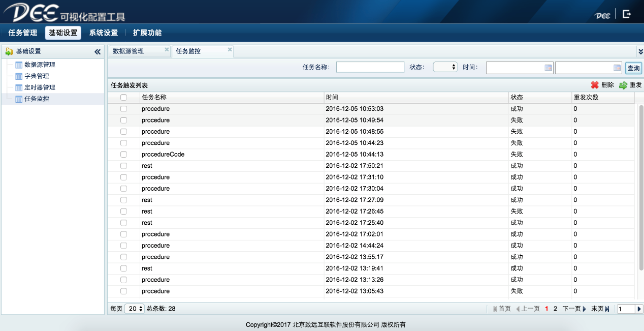
Task: Open the 状态 status dropdown
Action: pyautogui.click(x=445, y=67)
